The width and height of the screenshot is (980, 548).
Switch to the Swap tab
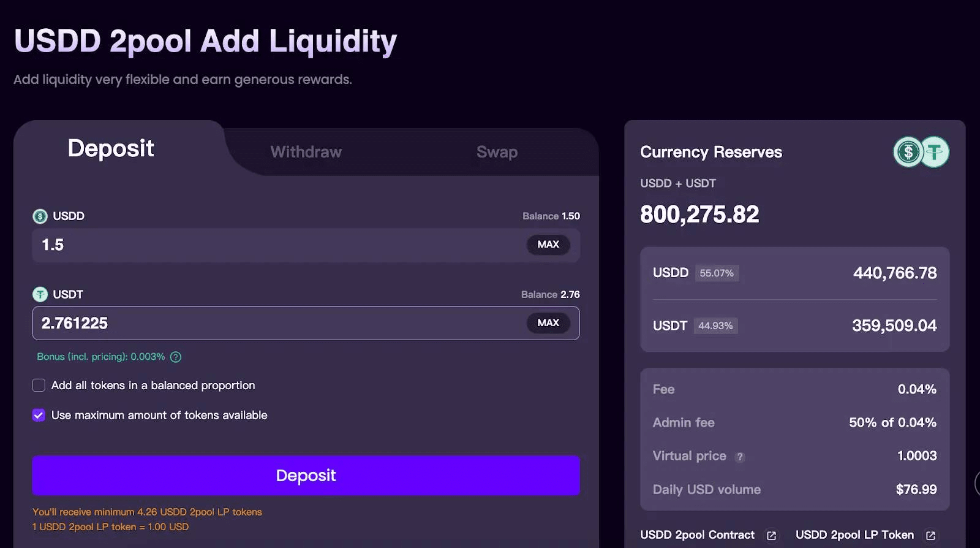pyautogui.click(x=497, y=152)
